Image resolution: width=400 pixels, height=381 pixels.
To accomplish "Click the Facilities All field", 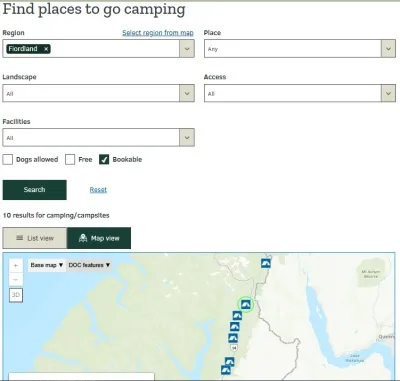I will pos(98,137).
